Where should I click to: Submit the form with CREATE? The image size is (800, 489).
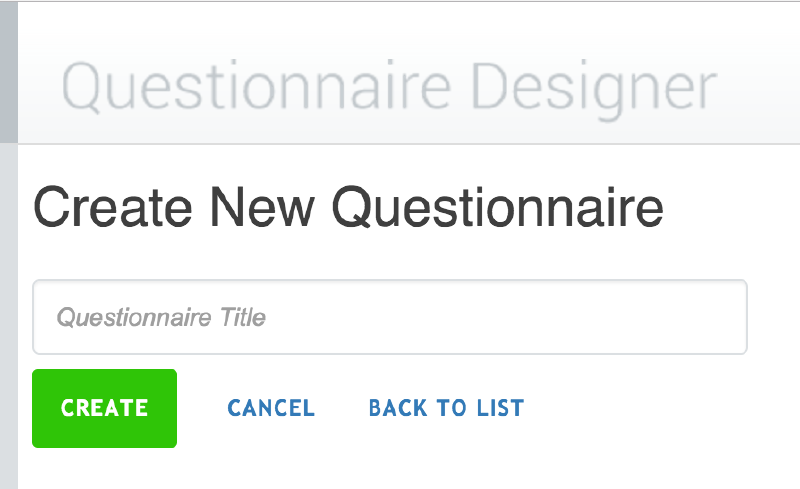click(x=104, y=408)
